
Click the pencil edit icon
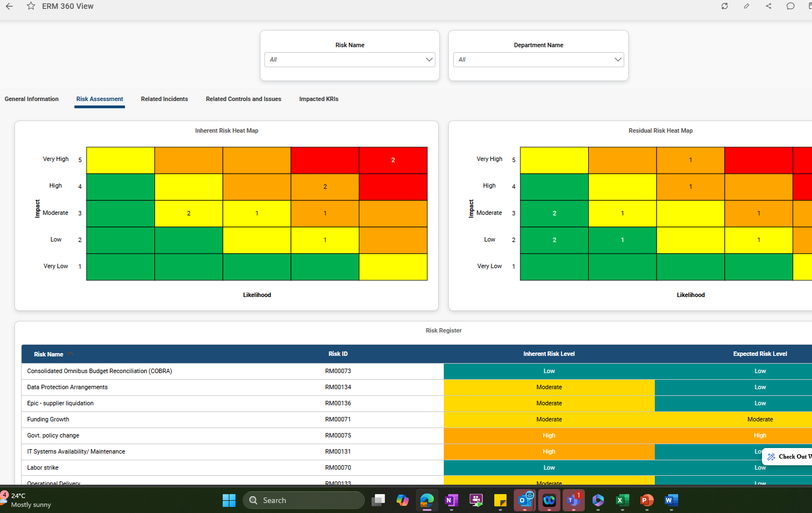[746, 6]
